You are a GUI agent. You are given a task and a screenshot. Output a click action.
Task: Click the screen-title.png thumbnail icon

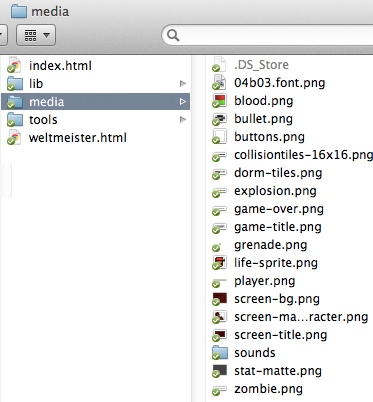point(219,335)
